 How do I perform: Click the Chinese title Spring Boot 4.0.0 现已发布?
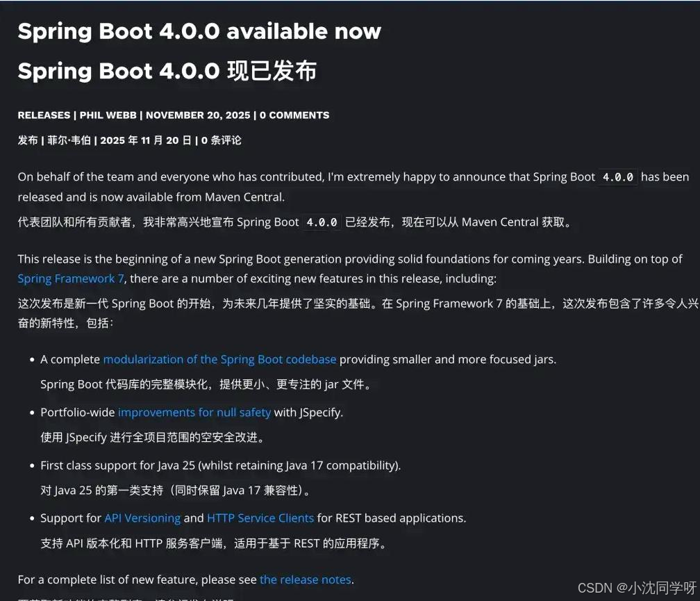(x=167, y=70)
